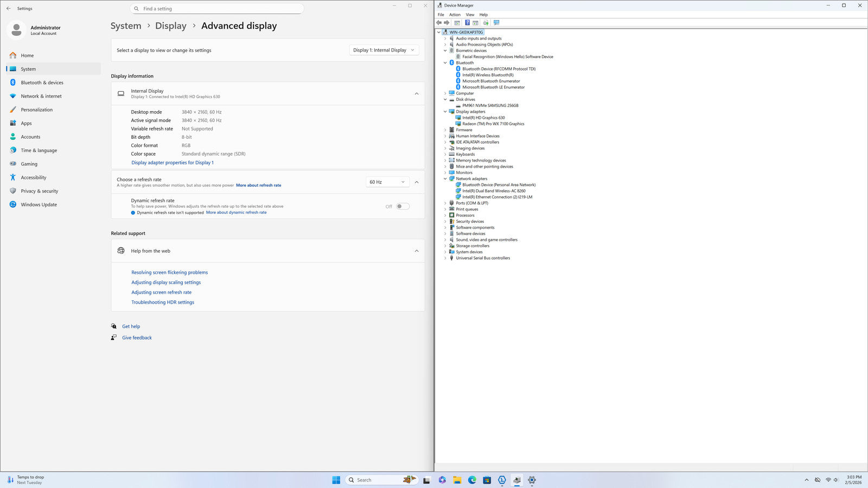
Task: Click Display adapter properties for Display 1
Action: pyautogui.click(x=173, y=163)
